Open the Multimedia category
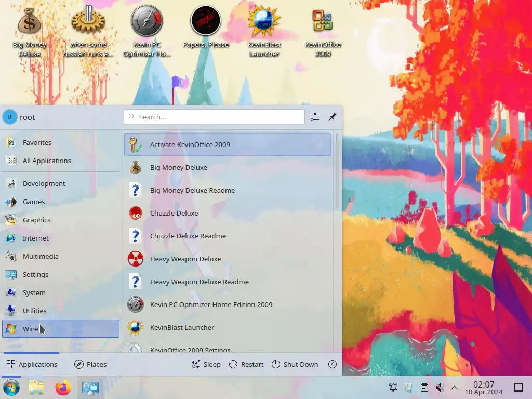 tap(61, 256)
